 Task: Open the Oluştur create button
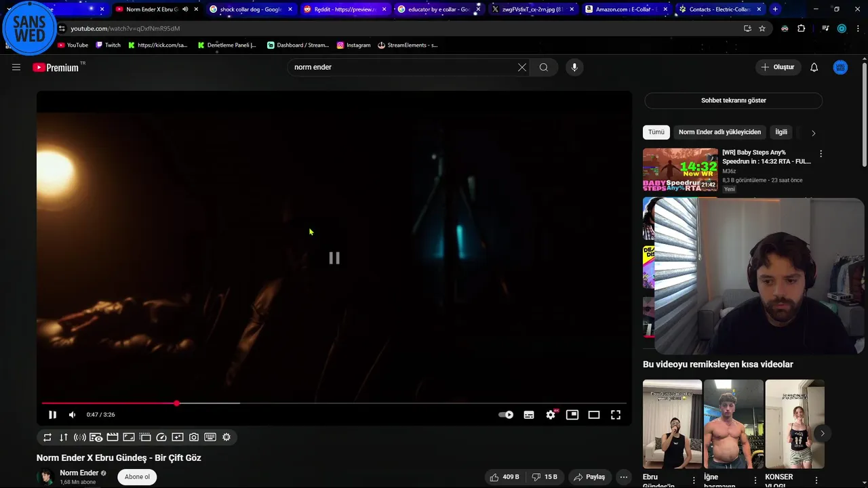[x=777, y=67]
